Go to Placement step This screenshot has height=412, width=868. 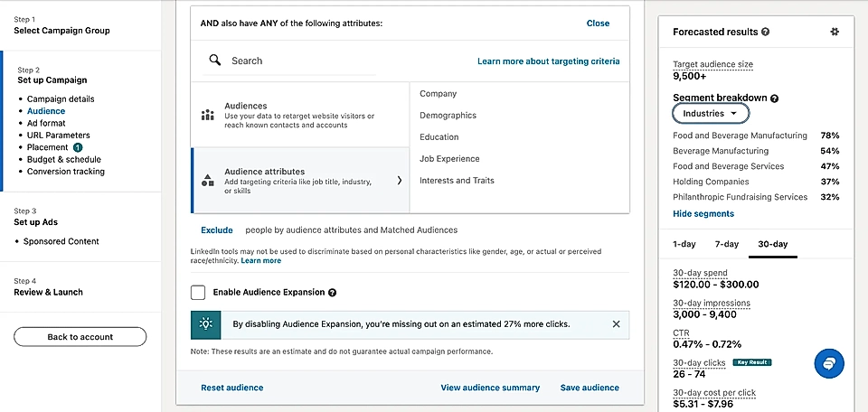48,147
